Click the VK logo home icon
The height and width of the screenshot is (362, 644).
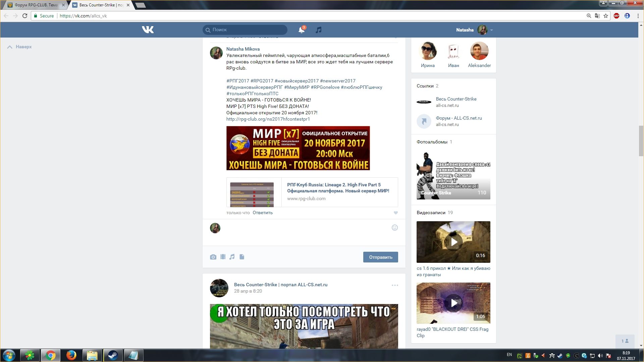coord(148,30)
